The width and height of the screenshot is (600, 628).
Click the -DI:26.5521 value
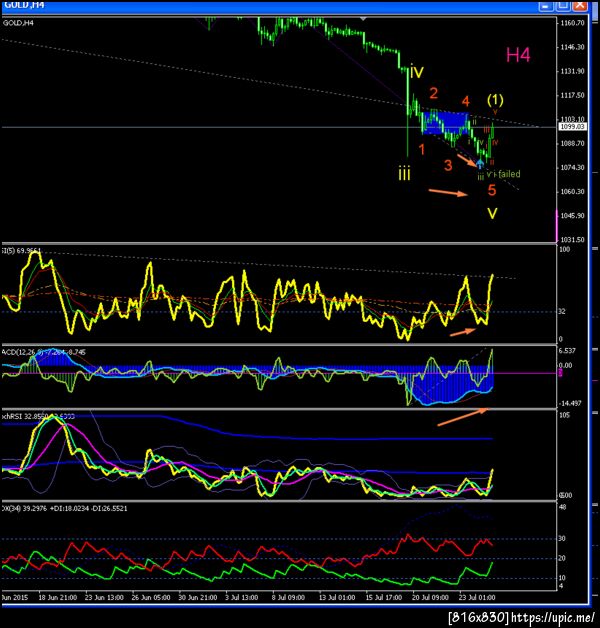point(109,508)
